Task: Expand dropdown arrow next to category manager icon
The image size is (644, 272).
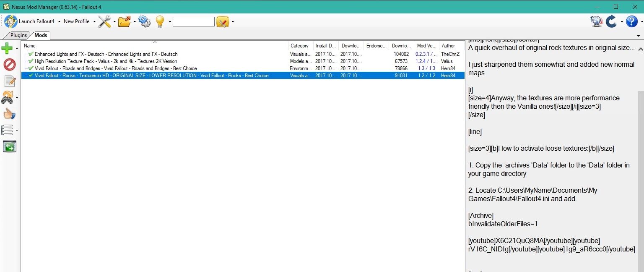Action: pos(233,21)
